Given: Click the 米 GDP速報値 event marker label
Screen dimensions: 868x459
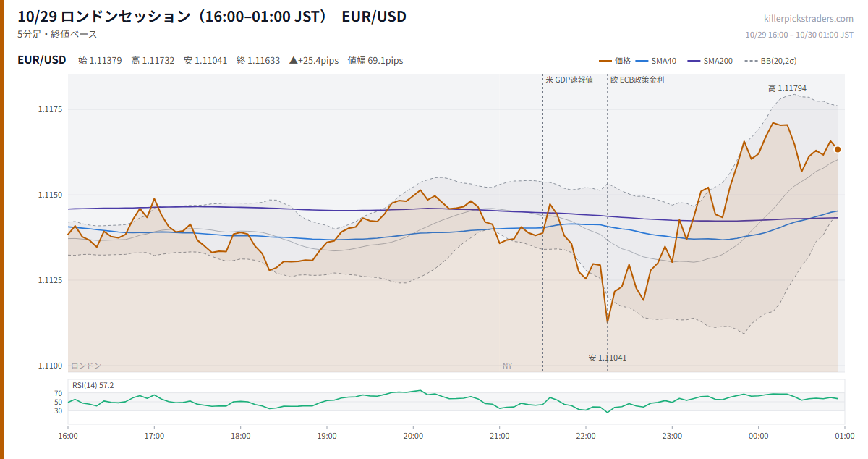Looking at the screenshot, I should click(x=569, y=80).
